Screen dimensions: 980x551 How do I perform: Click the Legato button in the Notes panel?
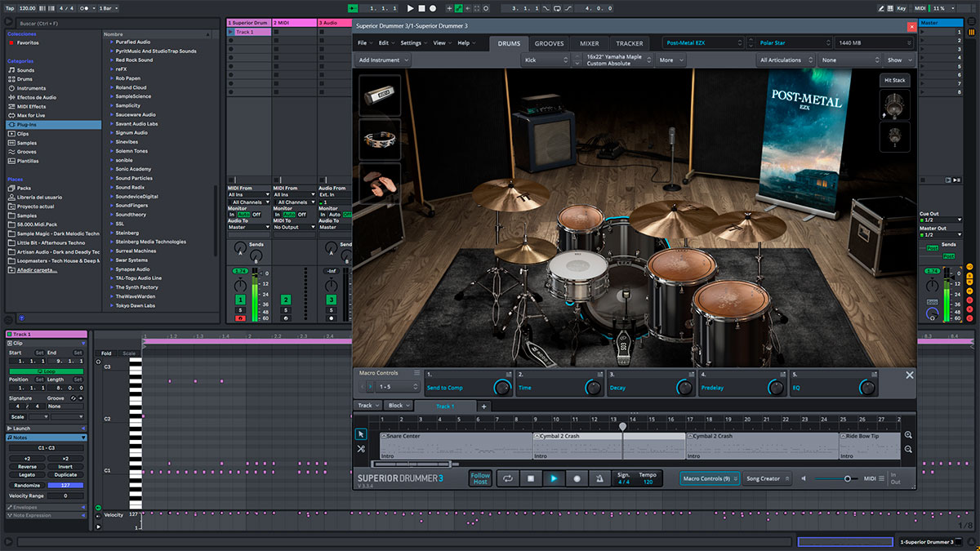pyautogui.click(x=27, y=474)
